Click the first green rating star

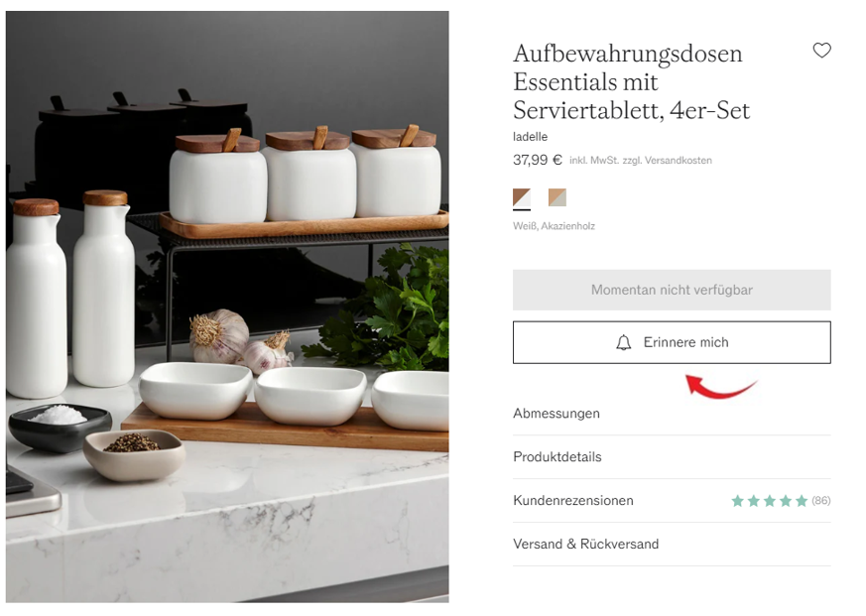737,501
